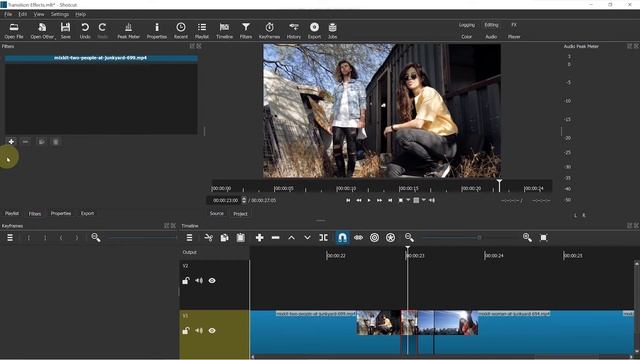Viewport: 640px width, 360px height.
Task: Toggle ripple mode in timeline
Action: [374, 238]
